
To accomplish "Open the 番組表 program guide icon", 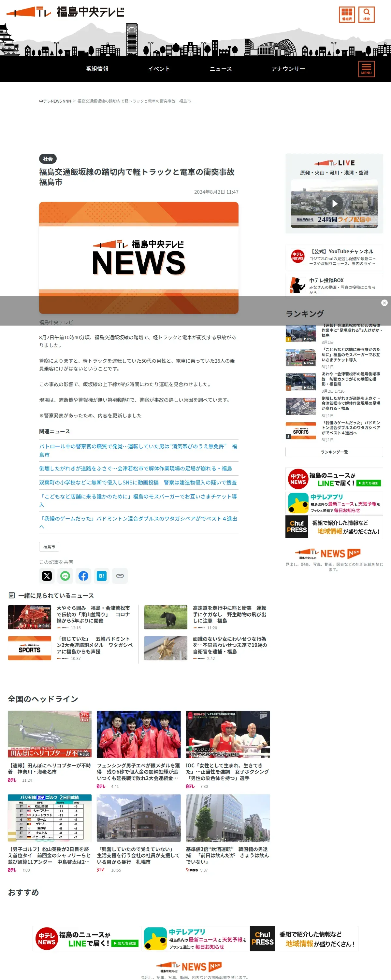I will click(x=347, y=14).
